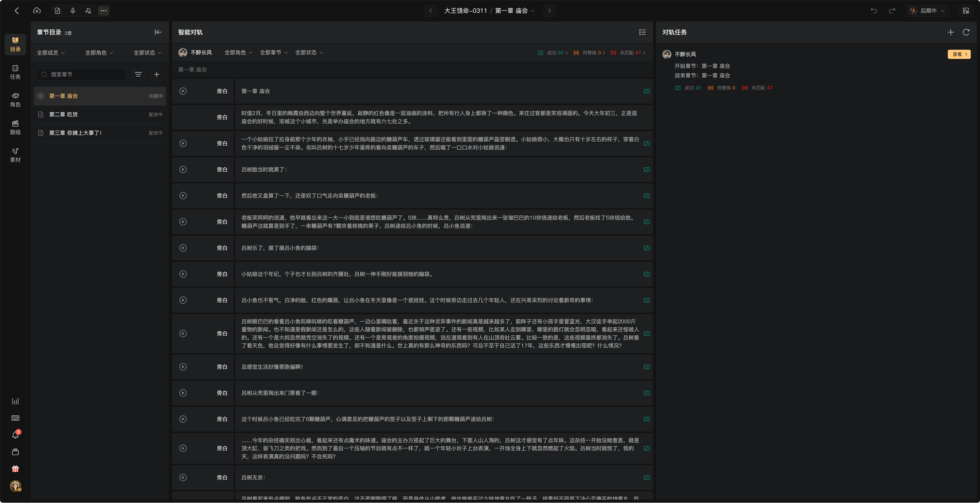This screenshot has width=980, height=503.
Task: Play the 第一章 庙会 title line
Action: point(183,91)
